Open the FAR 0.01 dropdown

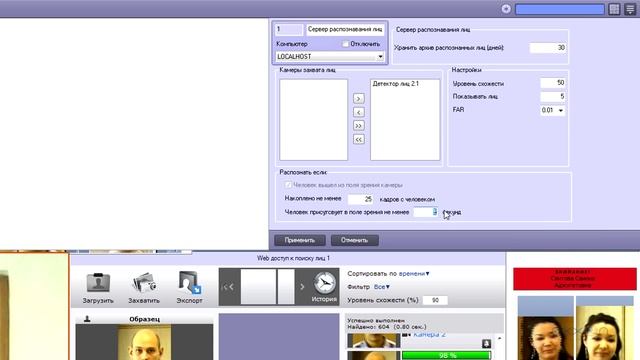(x=553, y=110)
